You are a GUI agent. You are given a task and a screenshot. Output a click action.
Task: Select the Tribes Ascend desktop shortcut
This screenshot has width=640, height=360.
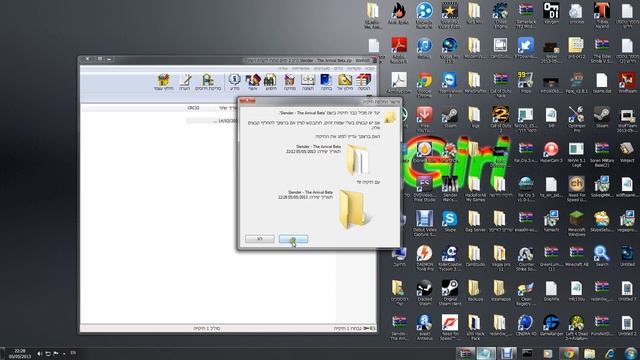coord(602,15)
